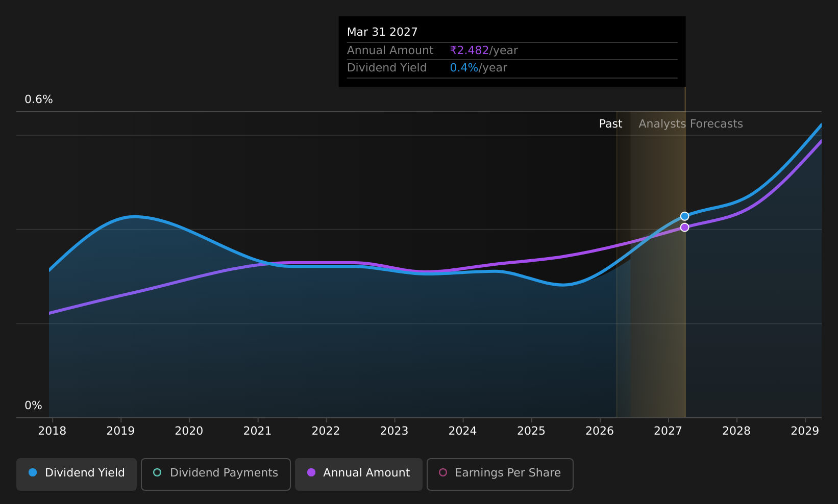Click the purple dot icon in Annual Amount legend
The width and height of the screenshot is (838, 504).
coord(311,472)
